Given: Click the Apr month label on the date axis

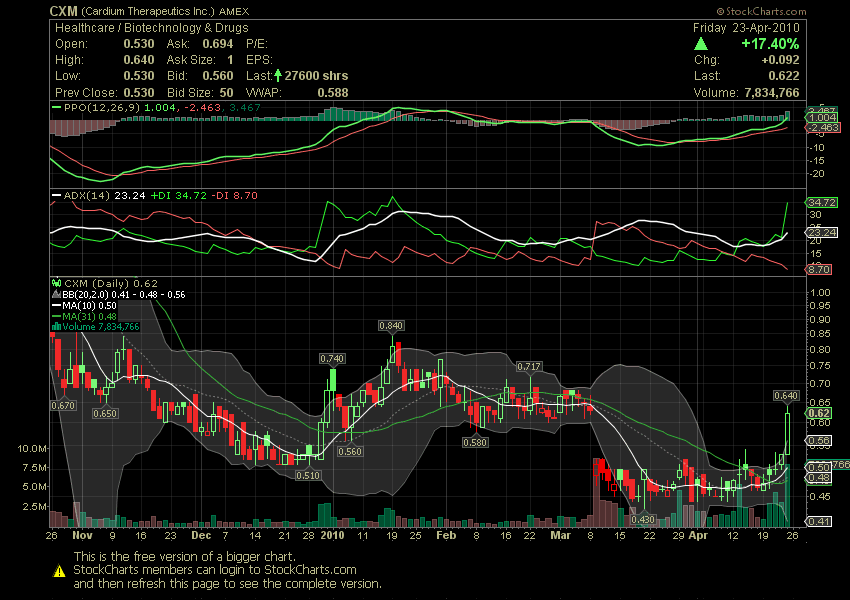Looking at the screenshot, I should 698,536.
